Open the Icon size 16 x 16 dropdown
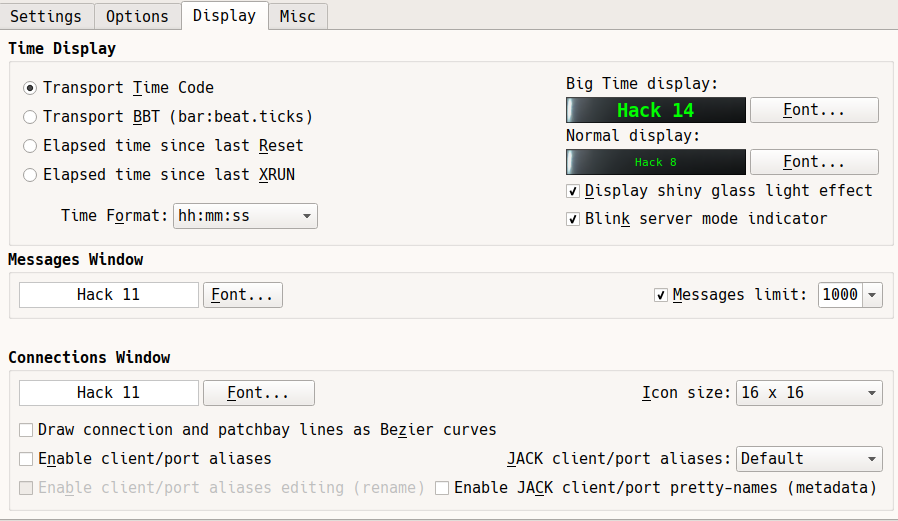Screen dimensions: 898x521 click(x=809, y=393)
